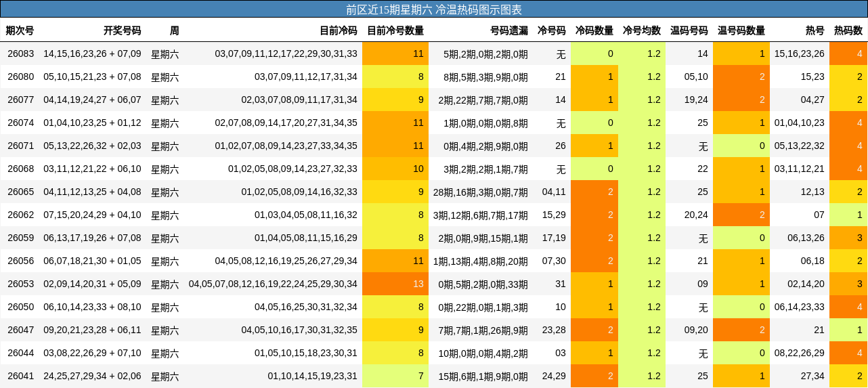Image resolution: width=868 pixels, height=388 pixels.
Task: Click draw numbers 03,11,12,21,22 + 06,10
Action: click(92, 169)
